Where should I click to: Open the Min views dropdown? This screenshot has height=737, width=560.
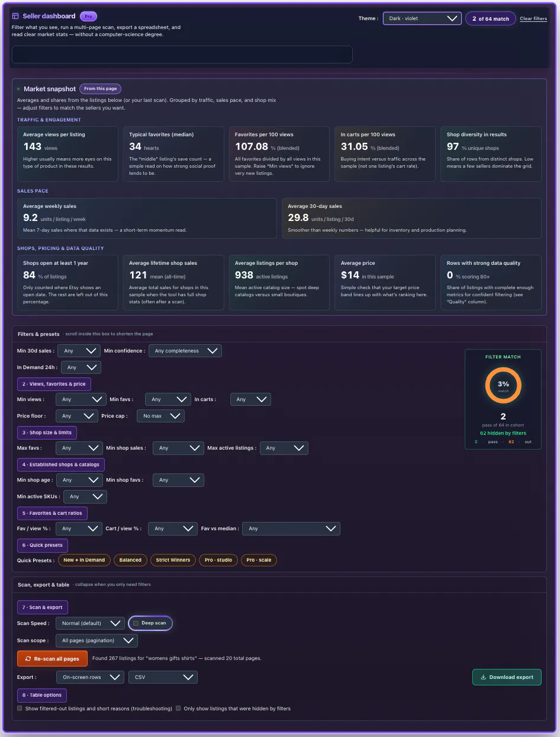[81, 399]
